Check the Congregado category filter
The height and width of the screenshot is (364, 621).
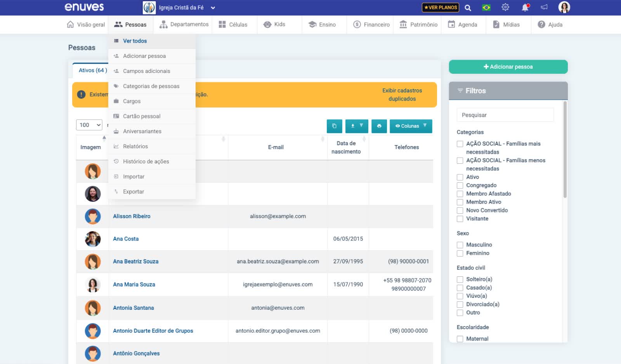pyautogui.click(x=460, y=185)
